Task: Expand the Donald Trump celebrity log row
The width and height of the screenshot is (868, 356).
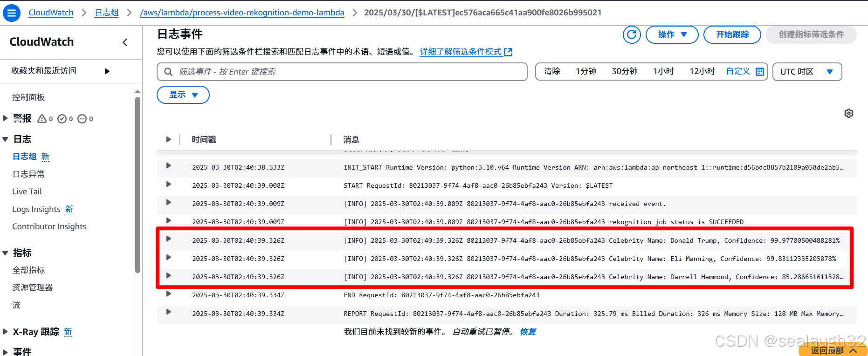Action: tap(168, 239)
